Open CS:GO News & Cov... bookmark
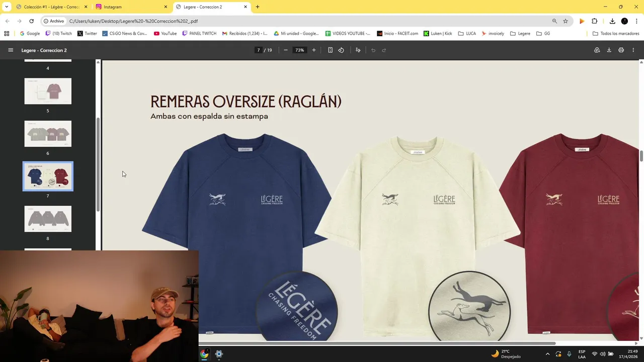 coord(125,34)
